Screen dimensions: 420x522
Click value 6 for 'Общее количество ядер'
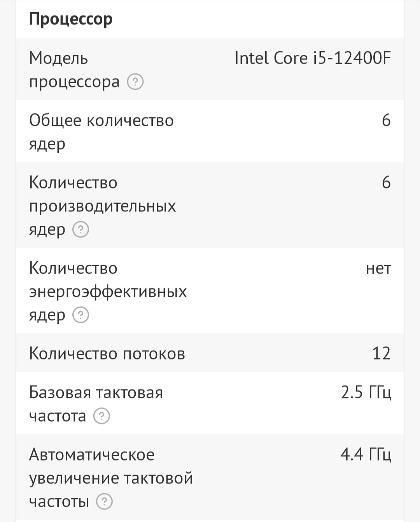(386, 120)
